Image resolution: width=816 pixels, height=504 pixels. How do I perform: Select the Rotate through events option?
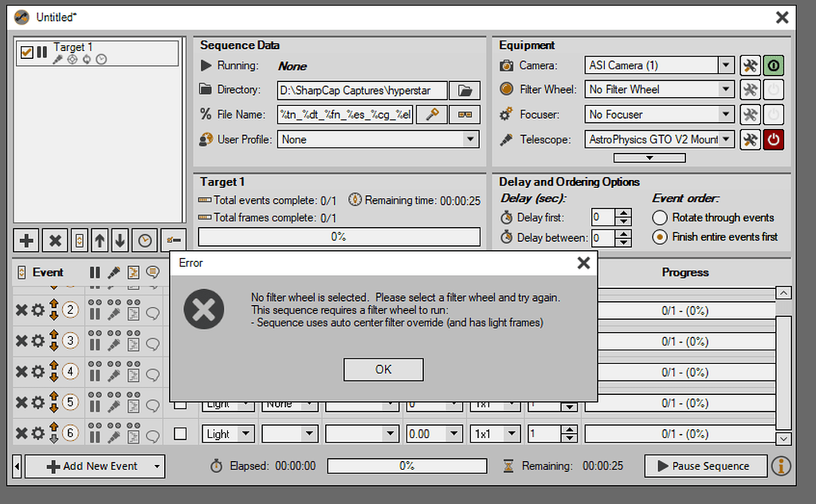660,217
